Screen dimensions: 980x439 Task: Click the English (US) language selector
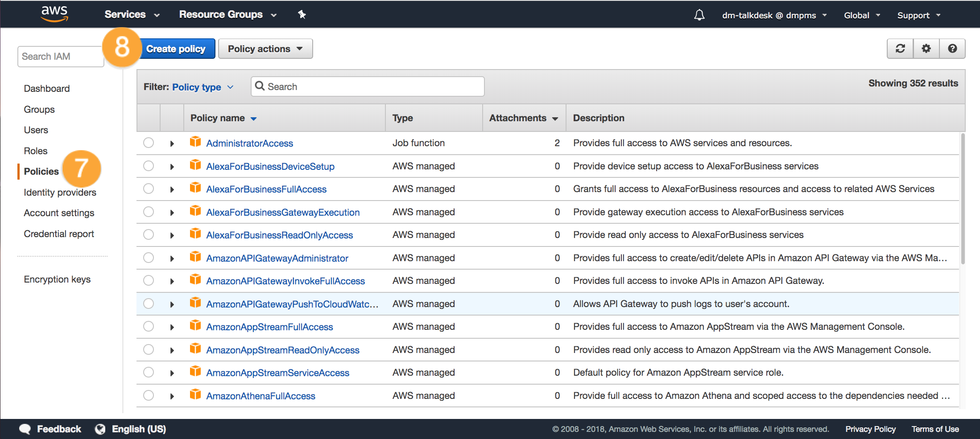pos(139,429)
